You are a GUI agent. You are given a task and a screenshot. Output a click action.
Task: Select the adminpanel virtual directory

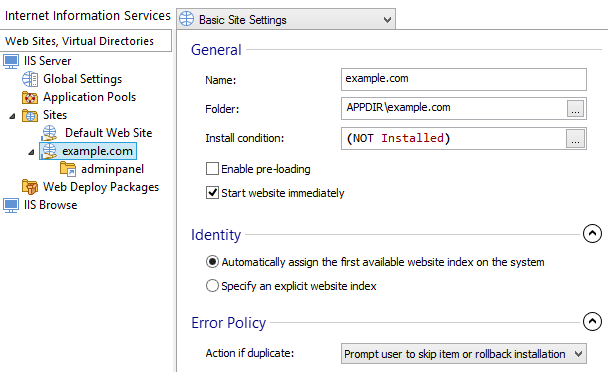coord(112,169)
